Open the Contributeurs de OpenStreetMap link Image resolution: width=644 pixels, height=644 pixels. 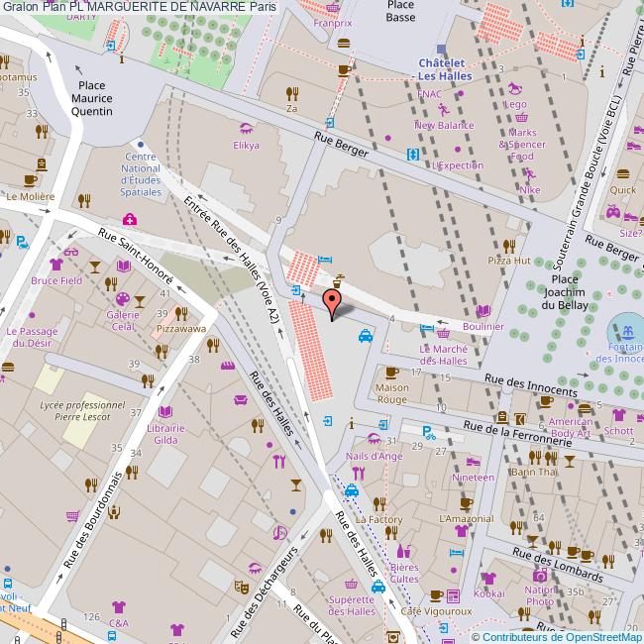(x=562, y=635)
